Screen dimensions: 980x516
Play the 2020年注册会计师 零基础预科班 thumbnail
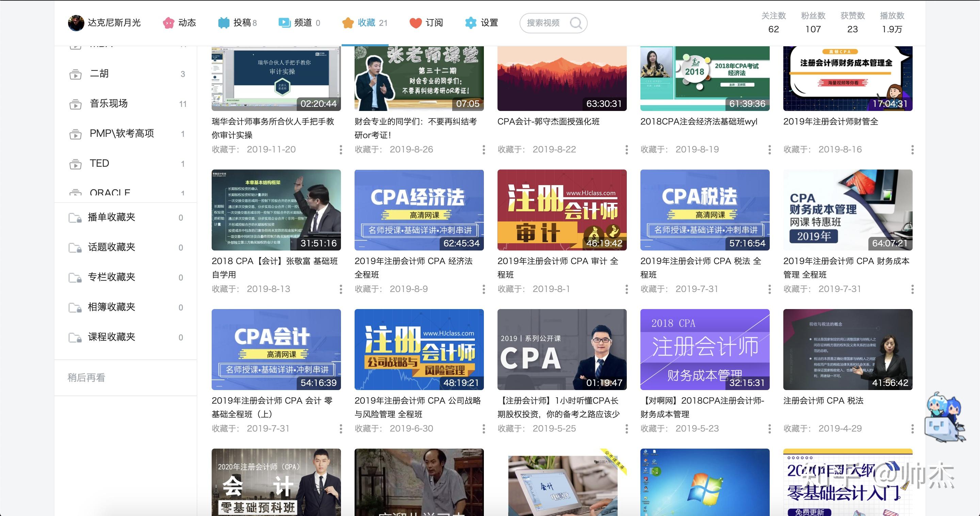tap(276, 482)
